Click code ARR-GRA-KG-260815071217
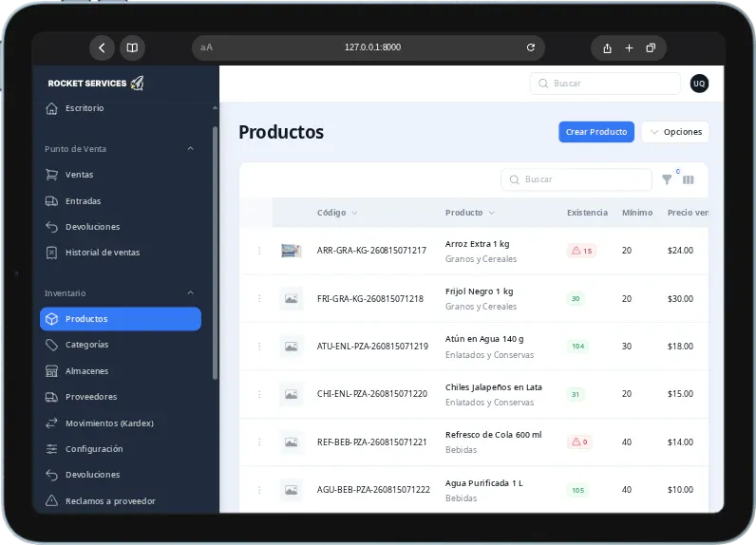 pyautogui.click(x=371, y=251)
